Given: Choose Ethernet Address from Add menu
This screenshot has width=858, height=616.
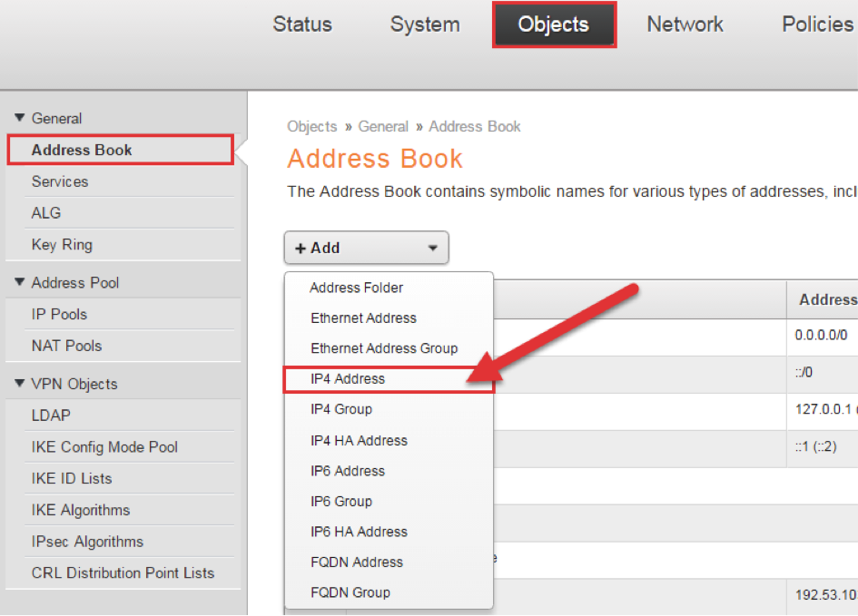Looking at the screenshot, I should pyautogui.click(x=390, y=318).
